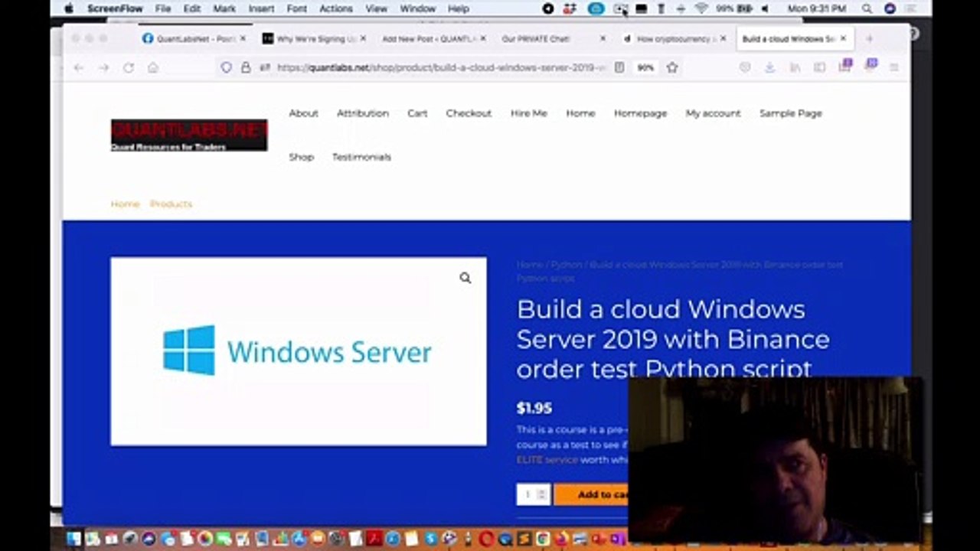Go to the Cart page
The width and height of the screenshot is (980, 551).
(417, 113)
